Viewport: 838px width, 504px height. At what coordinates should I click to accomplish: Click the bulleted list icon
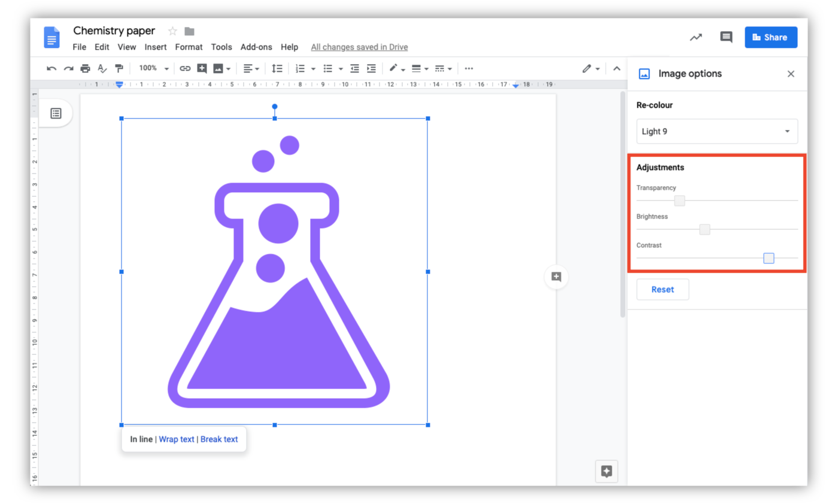pos(327,69)
